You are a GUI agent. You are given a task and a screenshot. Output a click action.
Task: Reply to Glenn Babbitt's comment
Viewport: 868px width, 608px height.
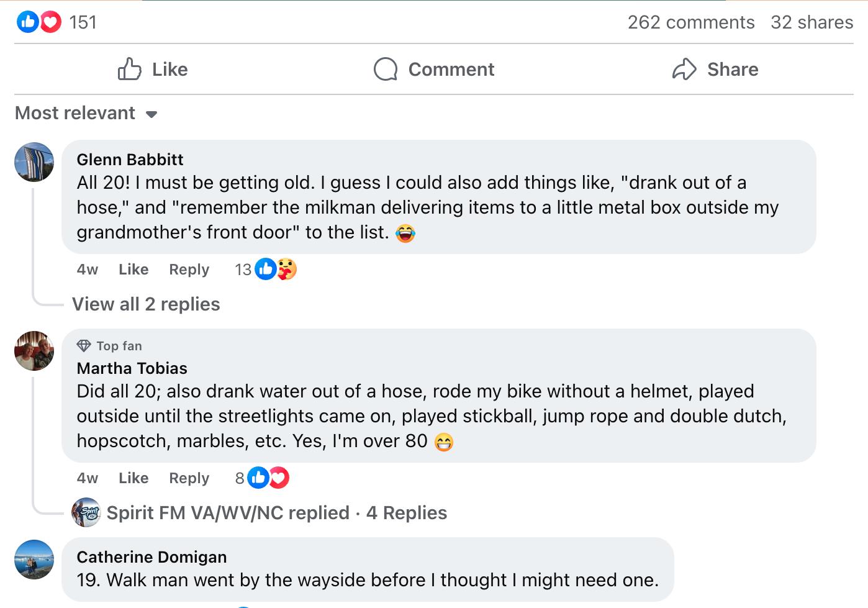tap(189, 270)
